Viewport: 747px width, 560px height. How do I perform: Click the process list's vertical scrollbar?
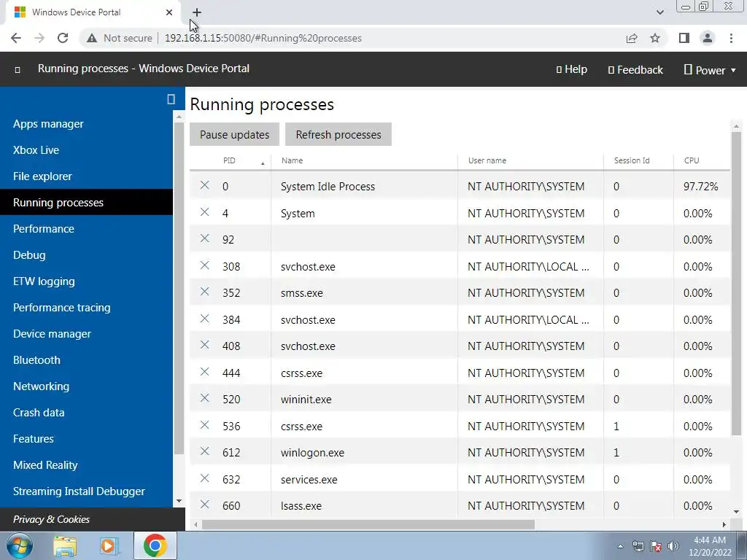(x=736, y=284)
